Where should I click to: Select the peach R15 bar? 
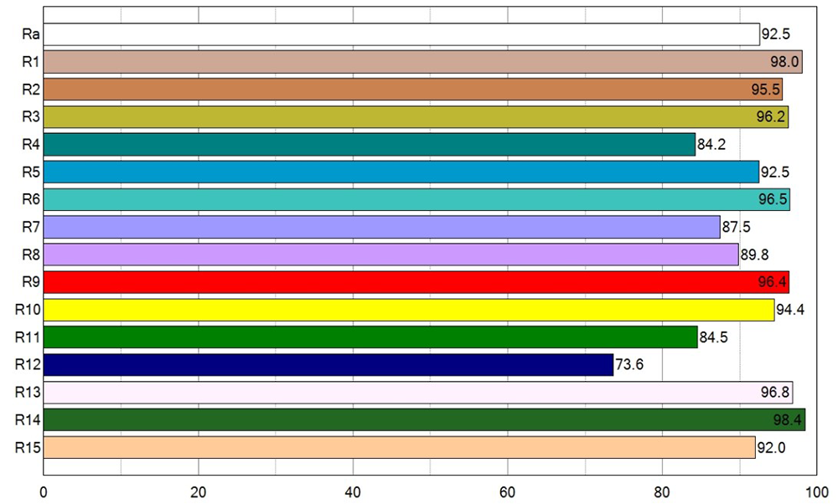pyautogui.click(x=399, y=447)
